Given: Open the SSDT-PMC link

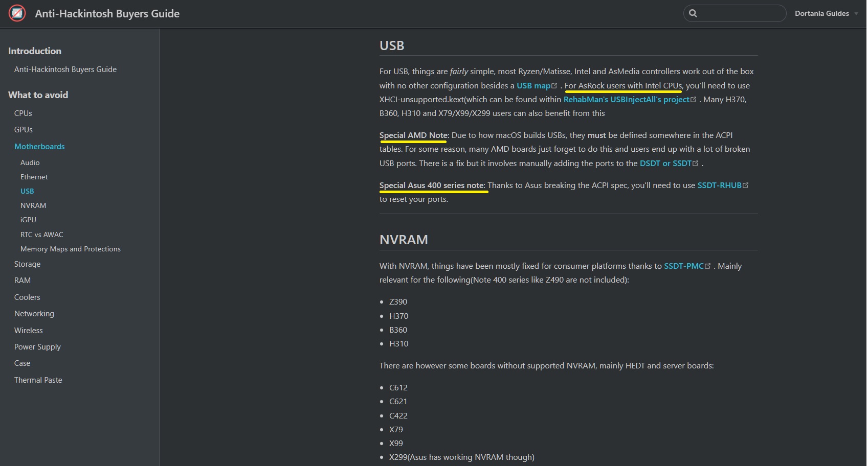Looking at the screenshot, I should (684, 266).
